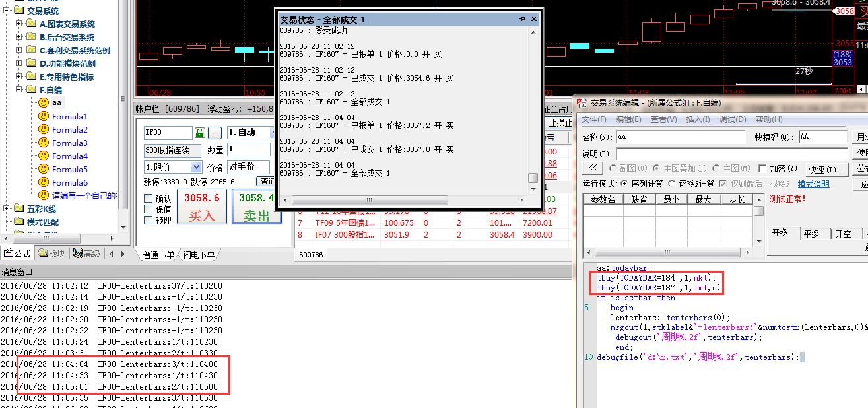Viewport: 868px width, 408px height.
Task: Click the green lock icon beside IF00
Action: tap(200, 133)
